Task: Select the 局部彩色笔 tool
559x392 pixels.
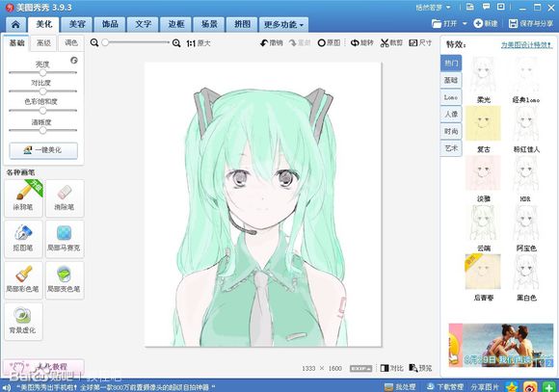Action: click(23, 280)
